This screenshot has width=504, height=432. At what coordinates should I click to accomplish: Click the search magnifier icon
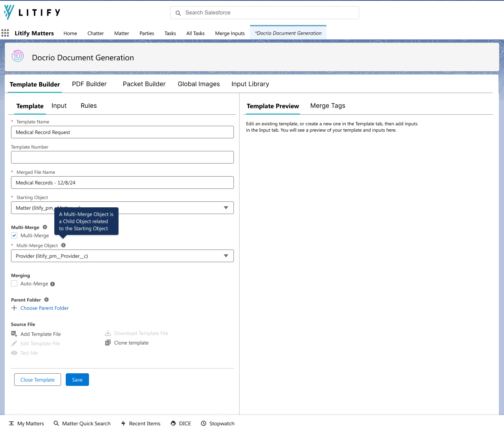tap(178, 13)
